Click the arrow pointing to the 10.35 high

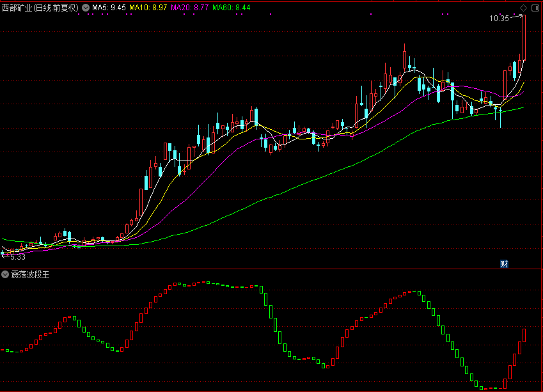516,17
